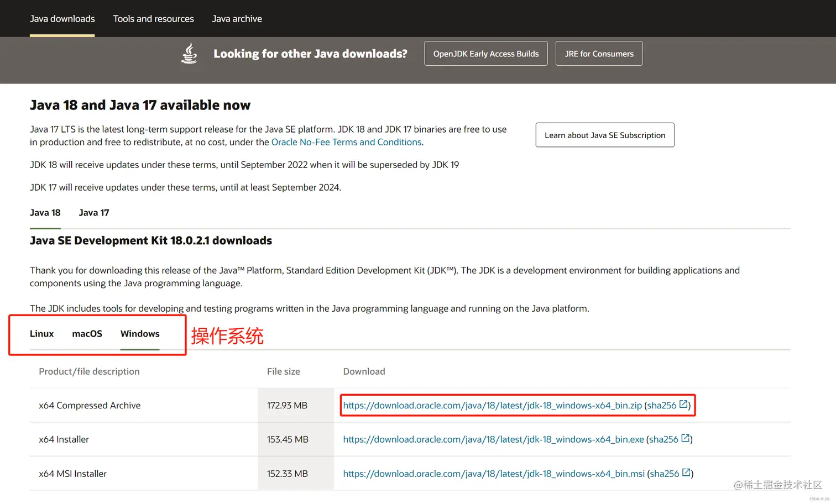Switch to the Linux OS tab
The image size is (836, 504).
click(42, 334)
